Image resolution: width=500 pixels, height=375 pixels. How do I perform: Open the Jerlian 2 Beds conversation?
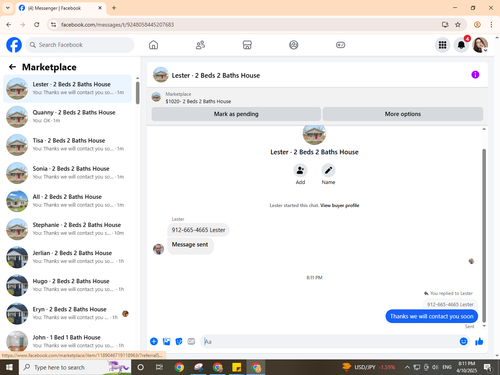(x=68, y=257)
